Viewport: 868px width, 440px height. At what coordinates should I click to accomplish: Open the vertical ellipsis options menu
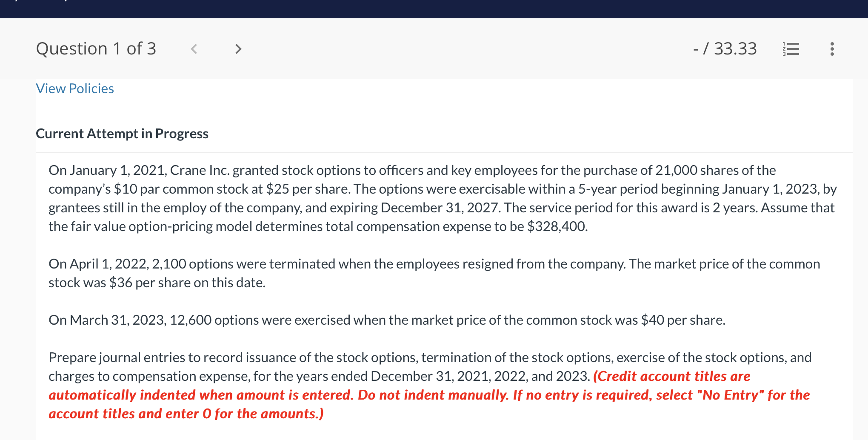click(x=831, y=49)
